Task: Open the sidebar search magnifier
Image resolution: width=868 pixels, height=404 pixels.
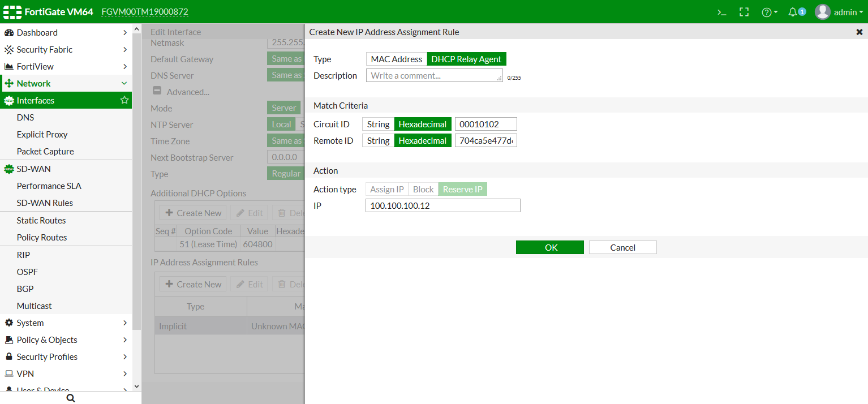Action: pyautogui.click(x=70, y=398)
